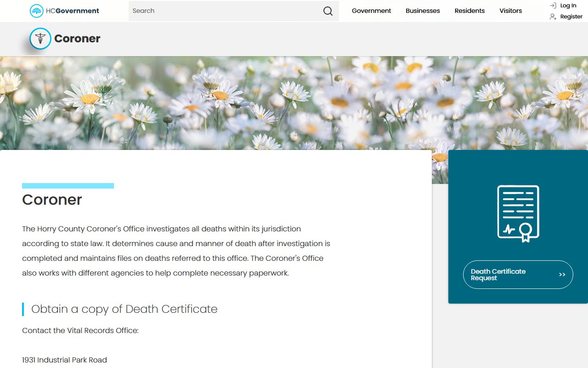
Task: Click the Obtain a copy of Death Certificate heading
Action: (x=124, y=309)
